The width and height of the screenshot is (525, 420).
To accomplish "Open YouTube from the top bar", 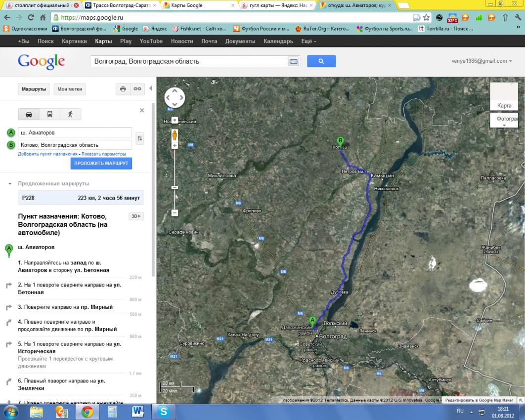I will [151, 41].
